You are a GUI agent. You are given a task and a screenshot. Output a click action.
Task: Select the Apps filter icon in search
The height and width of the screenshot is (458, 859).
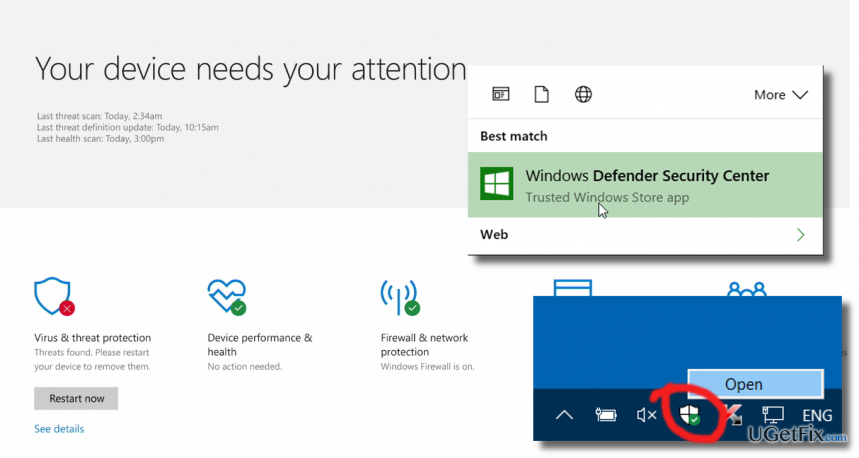pyautogui.click(x=500, y=94)
